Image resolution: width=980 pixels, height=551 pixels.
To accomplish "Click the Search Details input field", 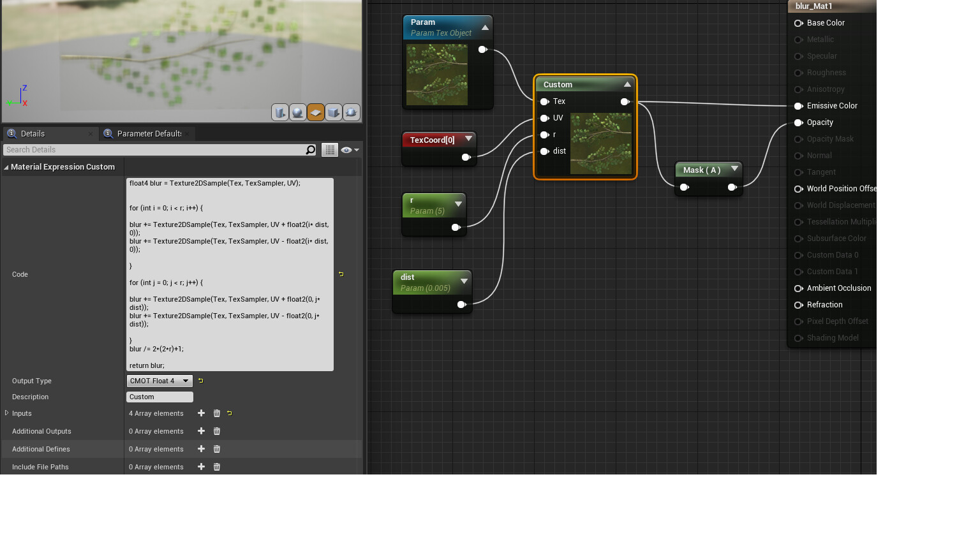I will 153,150.
